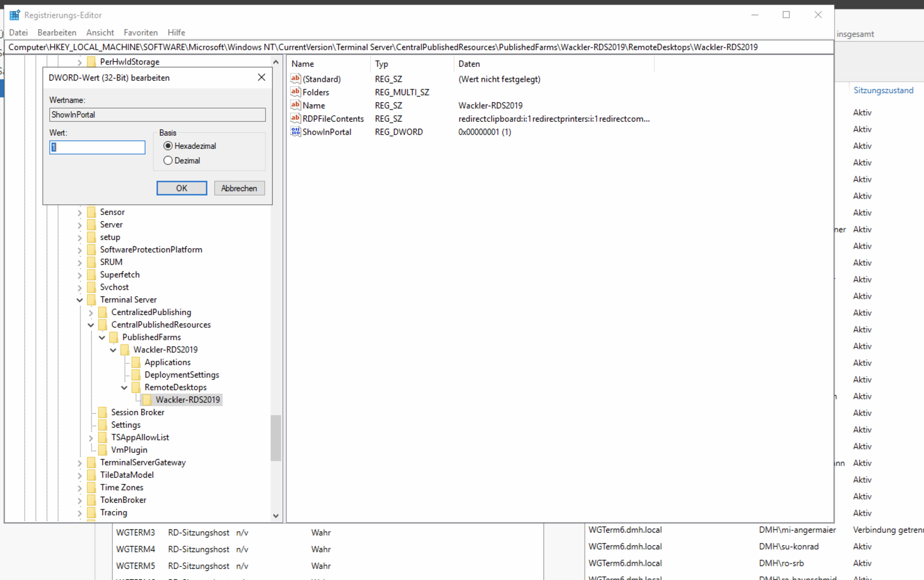This screenshot has width=924, height=580.
Task: Expand the TSAppAllowList node
Action: 91,438
